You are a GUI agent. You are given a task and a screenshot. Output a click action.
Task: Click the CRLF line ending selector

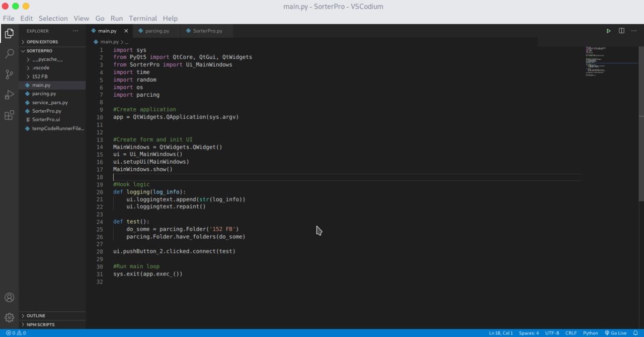click(571, 333)
